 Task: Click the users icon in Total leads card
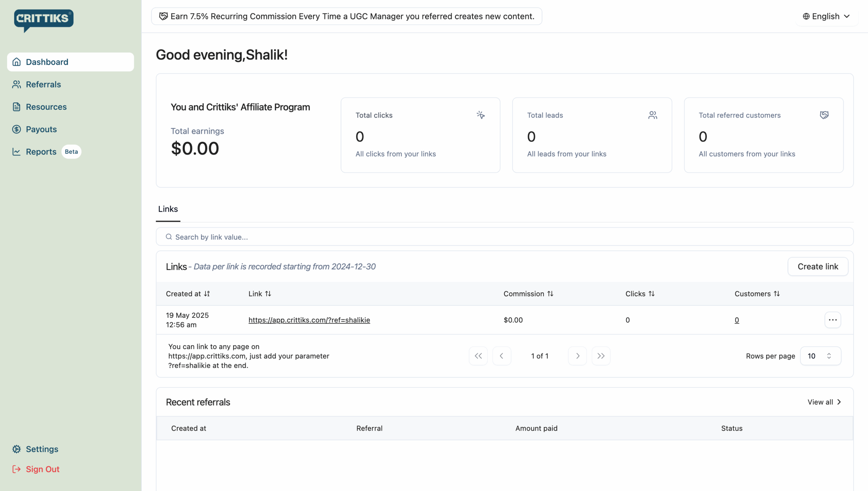pos(652,115)
